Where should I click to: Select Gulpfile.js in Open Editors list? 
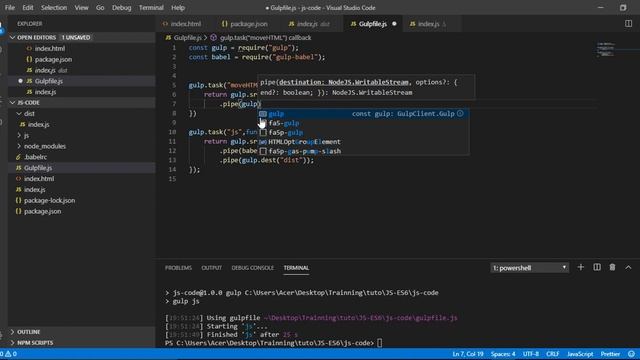click(82, 81)
